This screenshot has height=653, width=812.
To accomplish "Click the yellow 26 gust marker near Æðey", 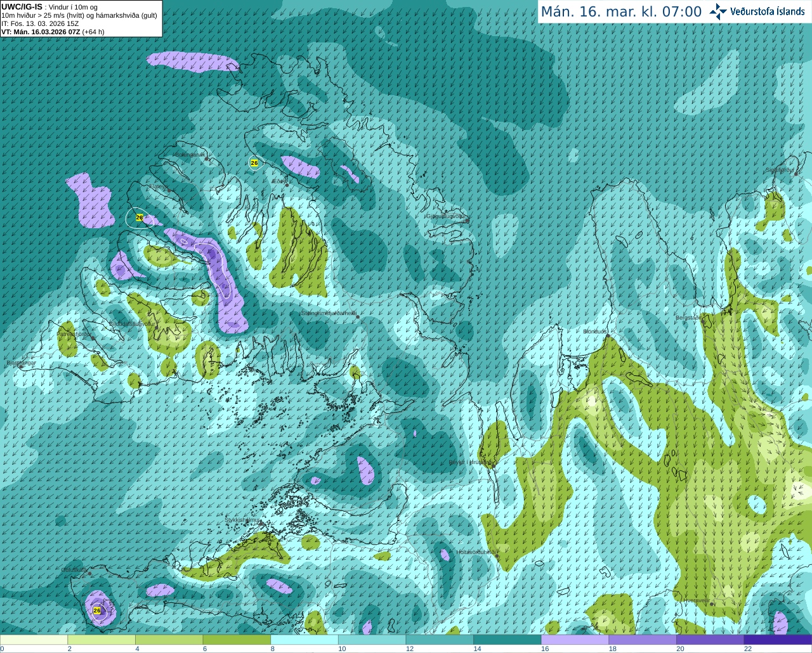I will (254, 163).
